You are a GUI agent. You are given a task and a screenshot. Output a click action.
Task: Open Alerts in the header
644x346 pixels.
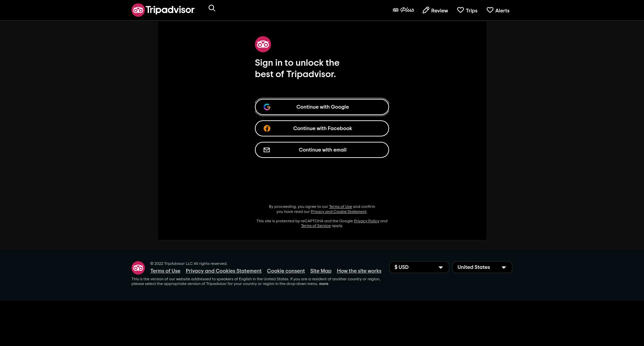[x=498, y=10]
